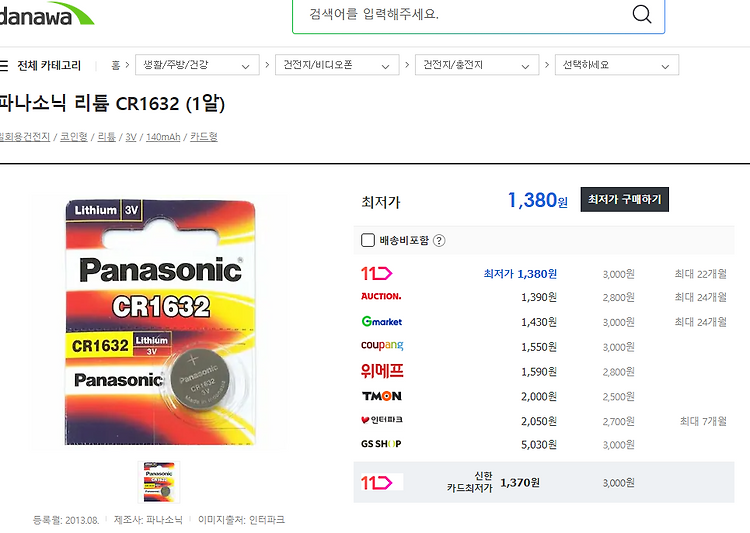Image resolution: width=750 pixels, height=533 pixels.
Task: Open the 선택하세요 dropdown
Action: [x=617, y=65]
